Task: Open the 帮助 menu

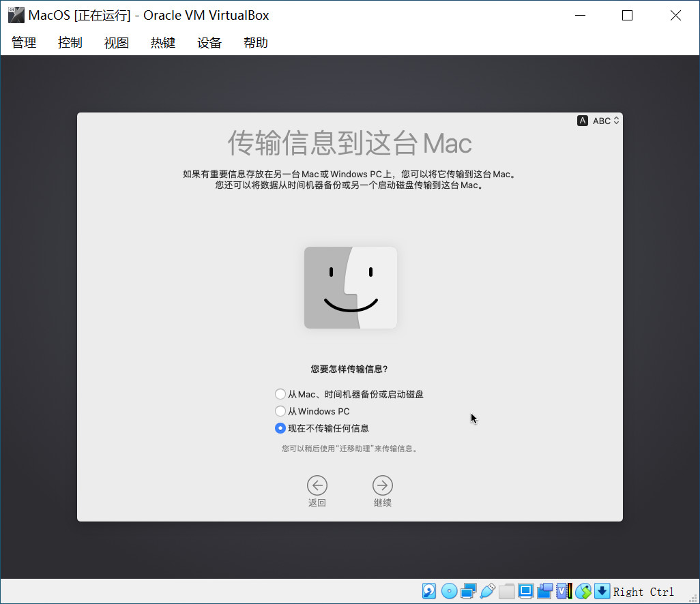Action: (256, 42)
